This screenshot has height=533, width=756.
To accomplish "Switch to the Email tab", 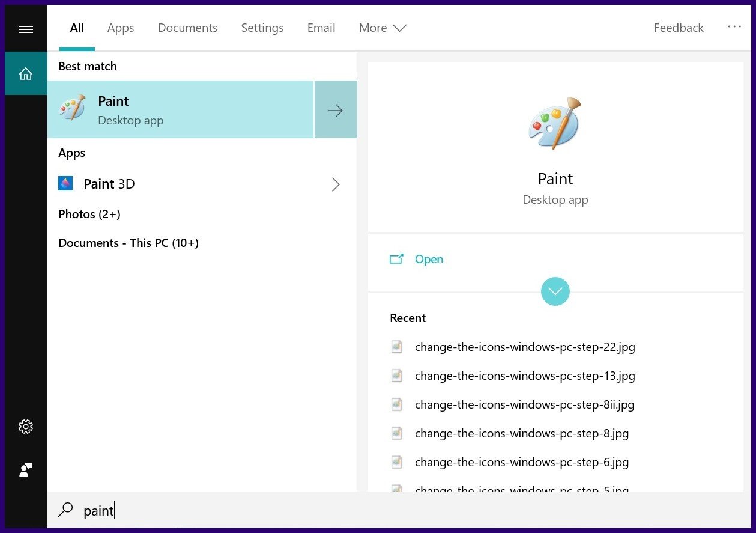I will (x=321, y=28).
